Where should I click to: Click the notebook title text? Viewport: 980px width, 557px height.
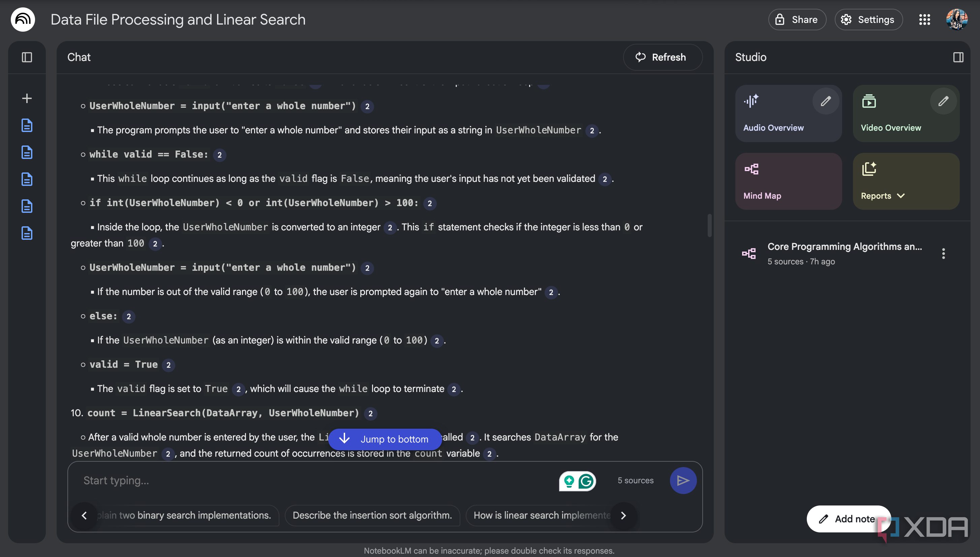coord(178,20)
